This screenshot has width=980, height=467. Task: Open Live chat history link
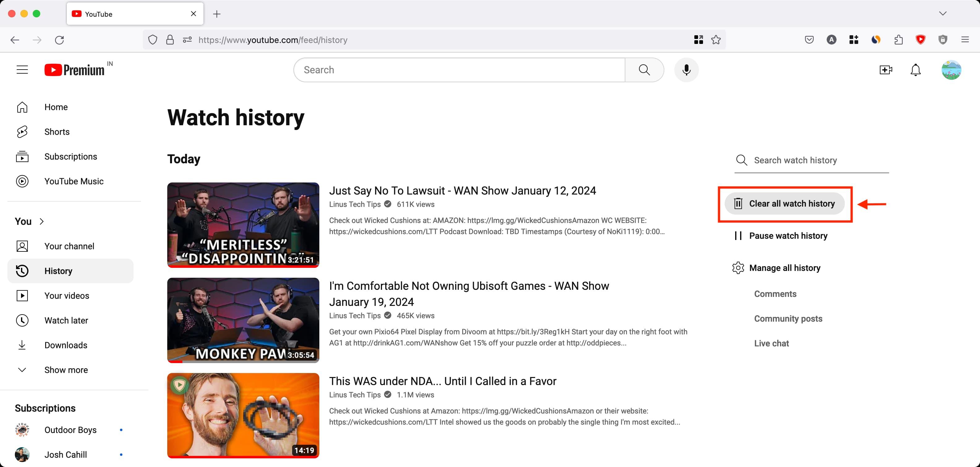click(771, 344)
